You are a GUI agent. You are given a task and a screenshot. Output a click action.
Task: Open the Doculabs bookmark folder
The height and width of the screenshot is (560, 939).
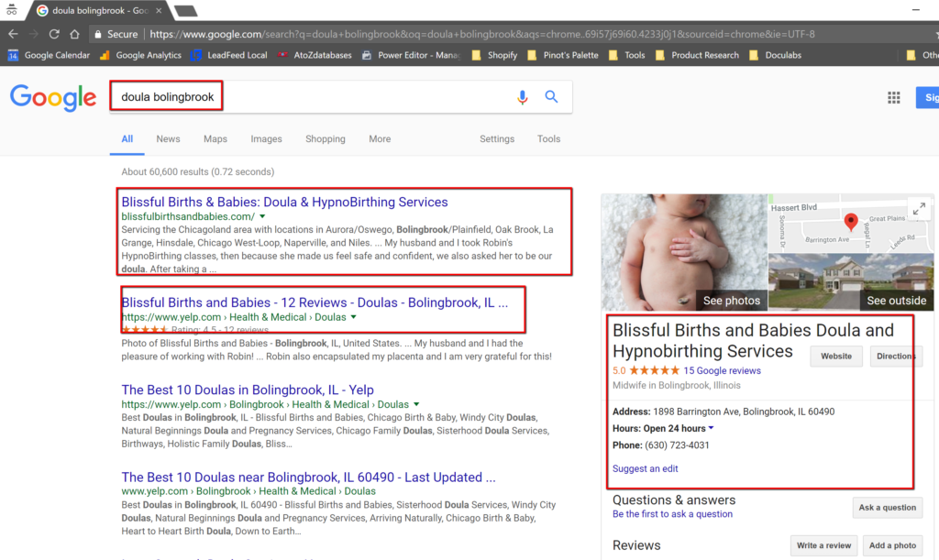tap(776, 55)
